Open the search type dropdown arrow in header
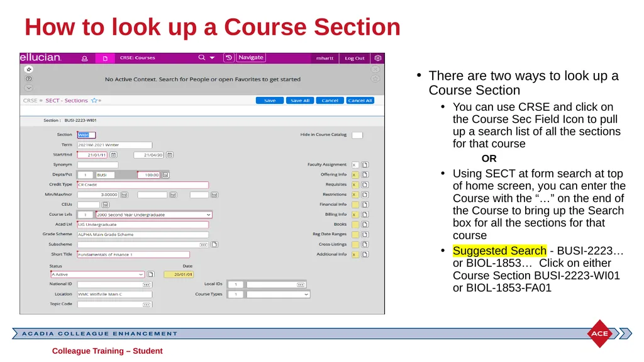This screenshot has height=362, width=644. point(213,58)
